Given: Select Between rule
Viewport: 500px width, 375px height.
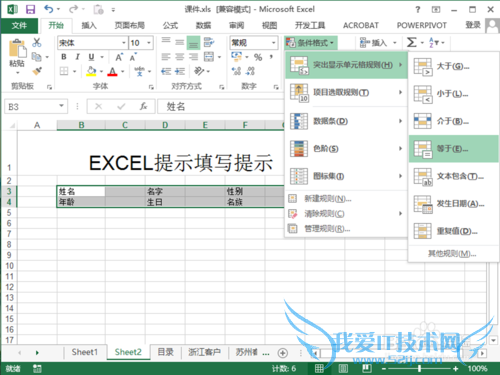Looking at the screenshot, I should 453,121.
